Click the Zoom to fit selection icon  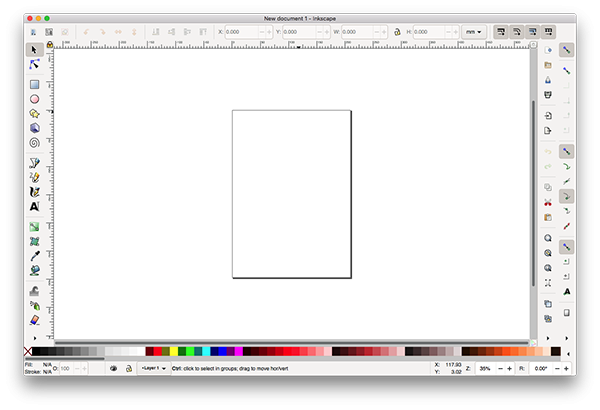[548, 238]
